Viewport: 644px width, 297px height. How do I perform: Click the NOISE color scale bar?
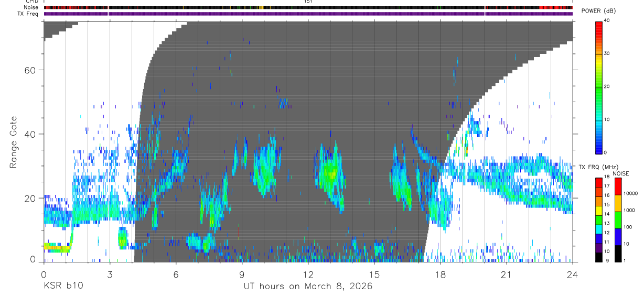coord(618,219)
